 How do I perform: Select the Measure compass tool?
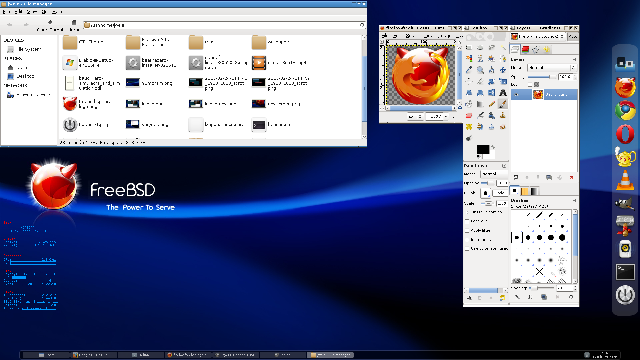point(491,70)
